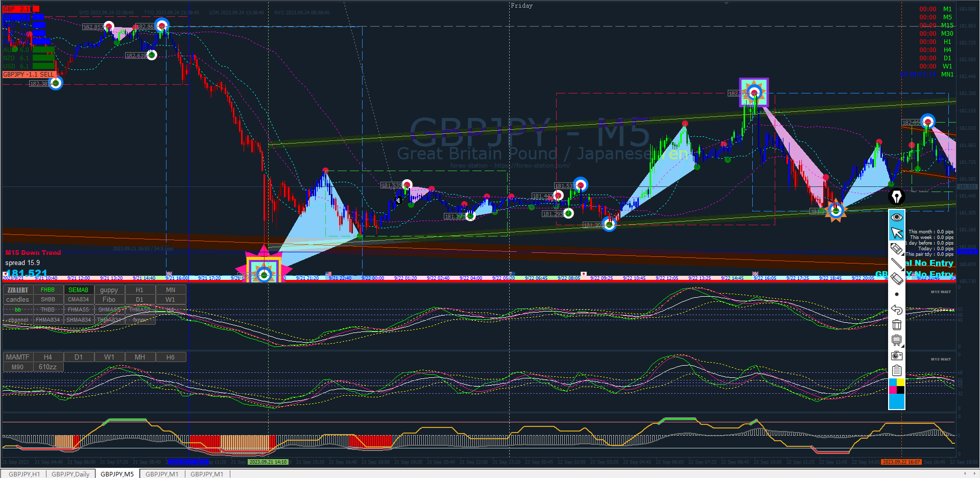Click the 'This month : 0.0 pips' line
Image resolution: width=980 pixels, height=478 pixels.
(931, 232)
